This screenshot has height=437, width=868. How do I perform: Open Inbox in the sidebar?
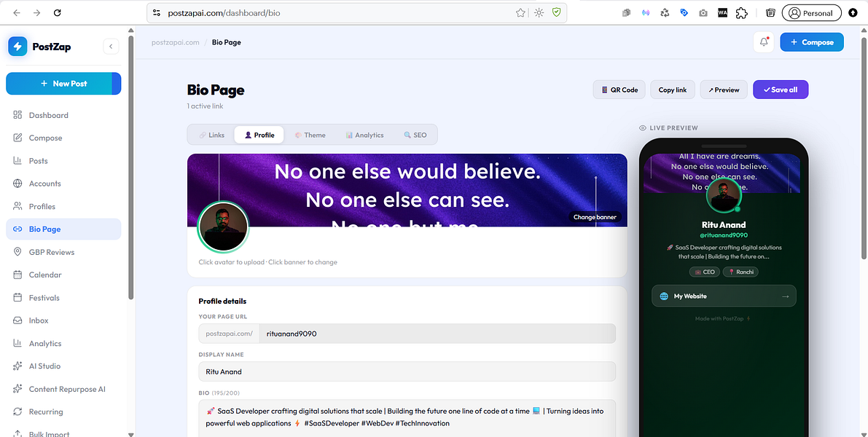[63, 320]
